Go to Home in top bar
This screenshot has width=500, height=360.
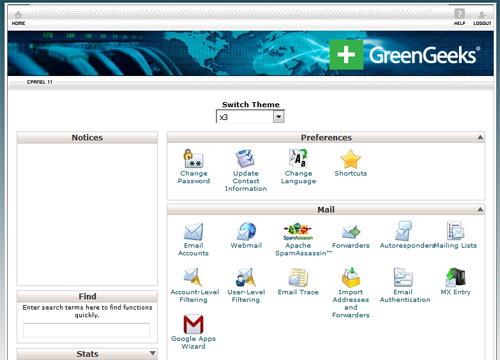18,18
